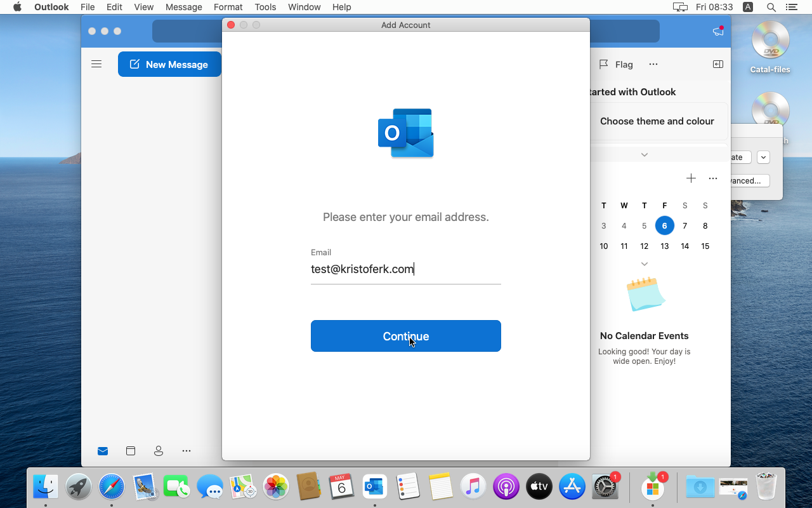The height and width of the screenshot is (508, 812).
Task: Click the Email address input field
Action: pos(405,269)
